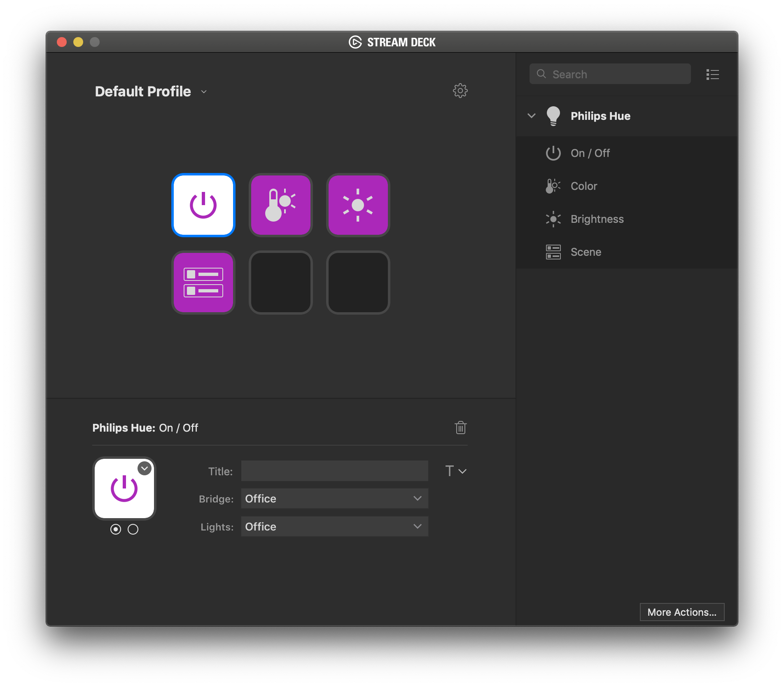
Task: Minimize the Stream Deck window
Action: tap(78, 42)
